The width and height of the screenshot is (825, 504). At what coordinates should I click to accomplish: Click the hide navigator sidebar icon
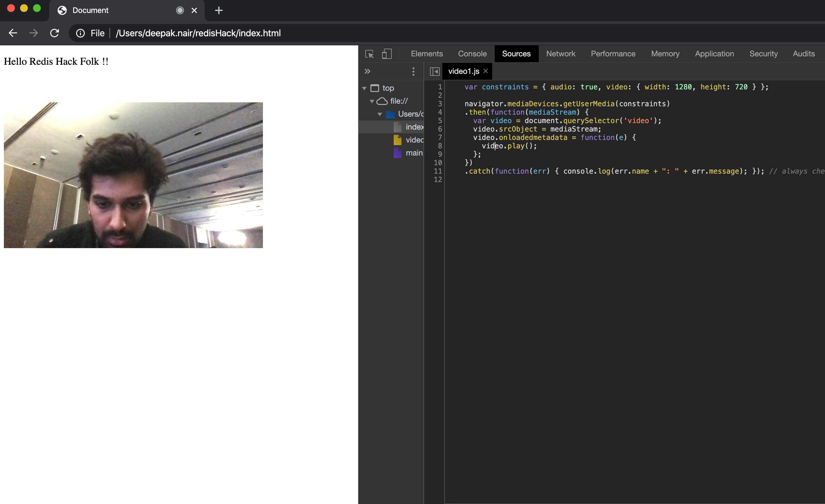pyautogui.click(x=435, y=71)
